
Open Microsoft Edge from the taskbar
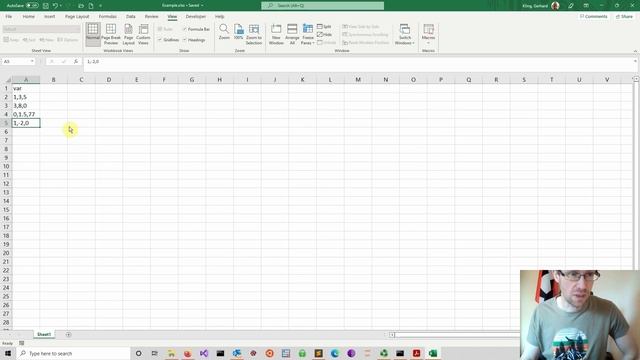335,353
